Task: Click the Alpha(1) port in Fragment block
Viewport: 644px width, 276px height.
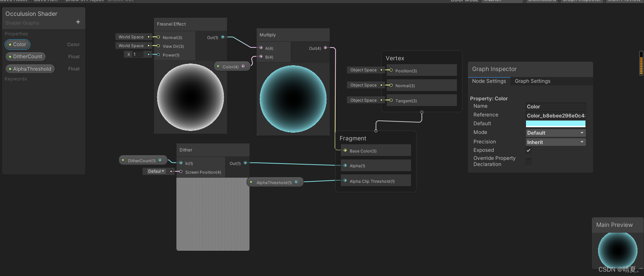Action: (x=345, y=165)
